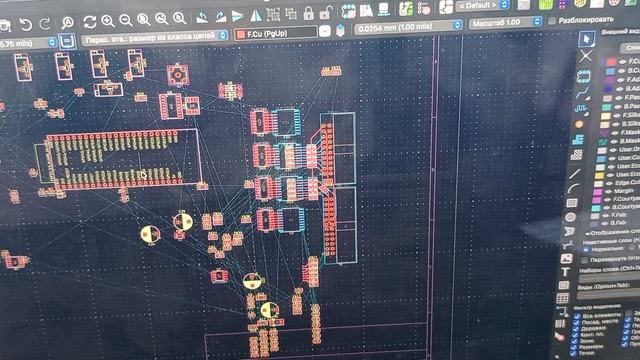Viewport: 640px width, 360px height.
Task: Click the Lock padlock icon
Action: 309,13
